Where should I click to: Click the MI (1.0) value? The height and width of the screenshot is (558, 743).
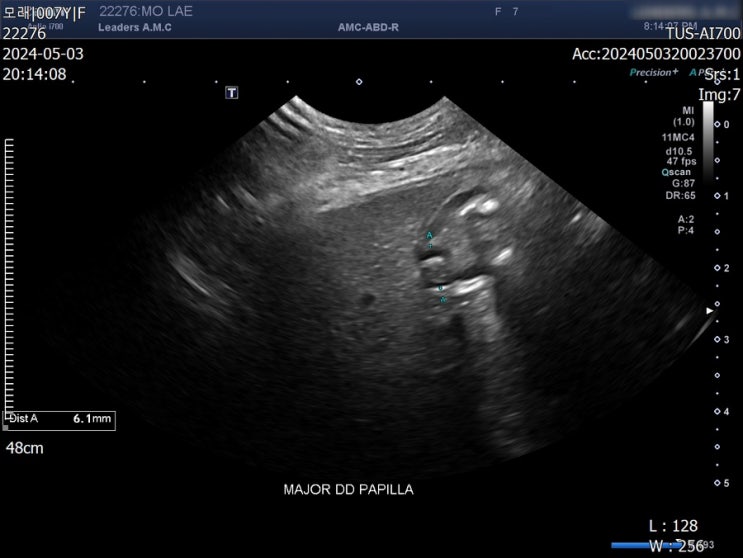684,116
